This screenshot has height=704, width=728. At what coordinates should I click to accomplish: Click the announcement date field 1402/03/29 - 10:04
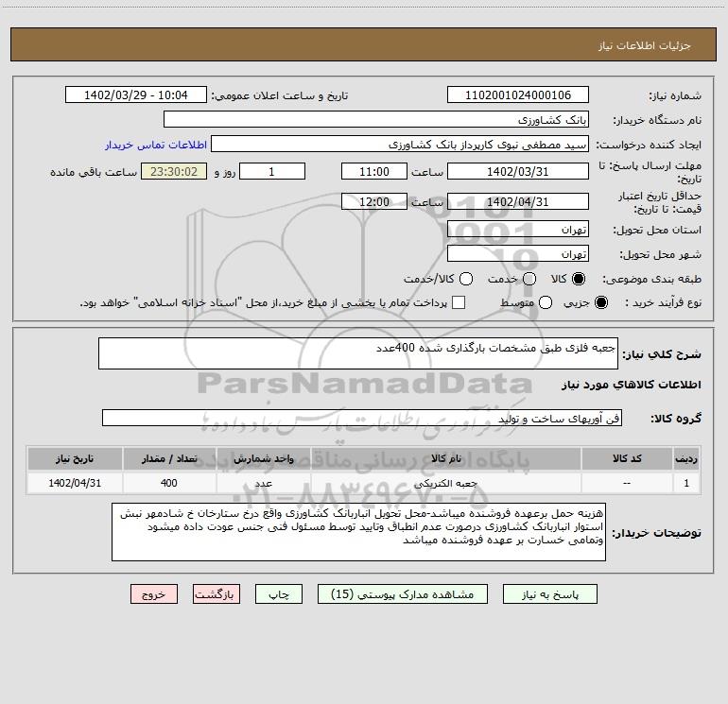tap(135, 94)
